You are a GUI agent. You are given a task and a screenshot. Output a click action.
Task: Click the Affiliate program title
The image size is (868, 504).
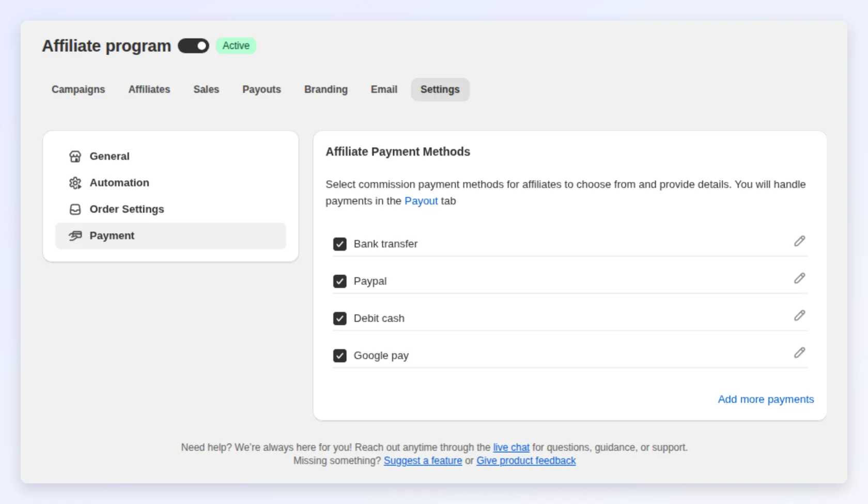[x=106, y=46]
